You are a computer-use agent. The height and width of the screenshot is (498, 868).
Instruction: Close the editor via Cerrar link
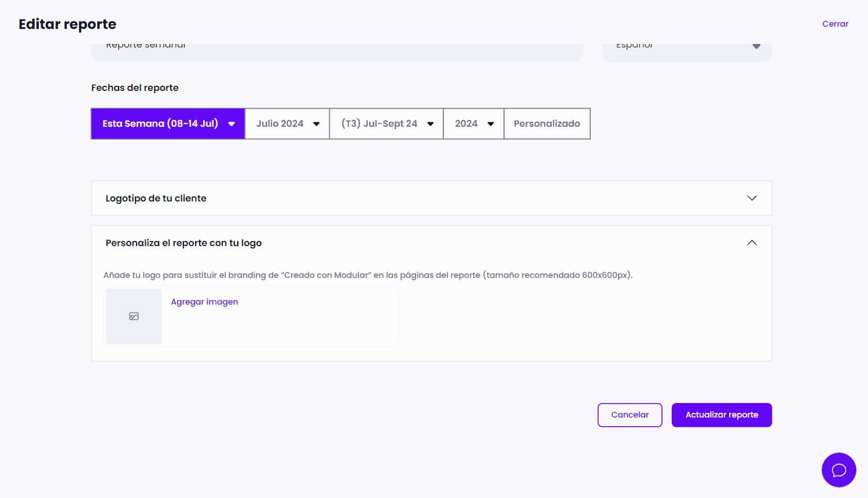pyautogui.click(x=835, y=24)
